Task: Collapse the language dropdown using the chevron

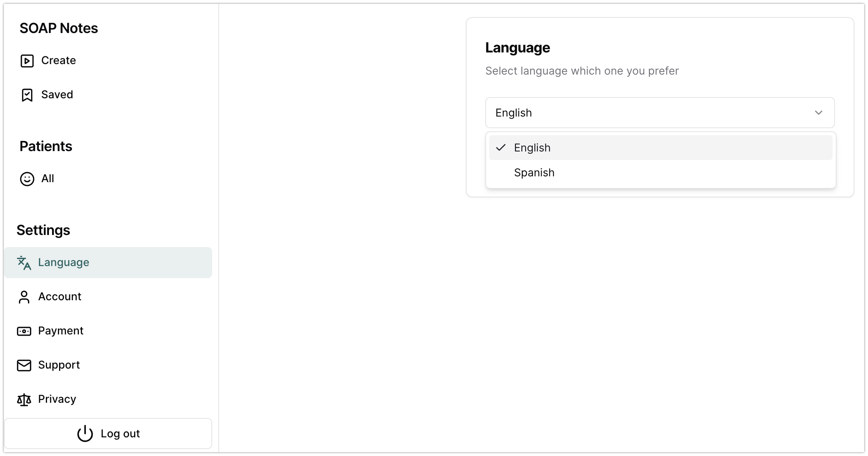Action: point(818,113)
